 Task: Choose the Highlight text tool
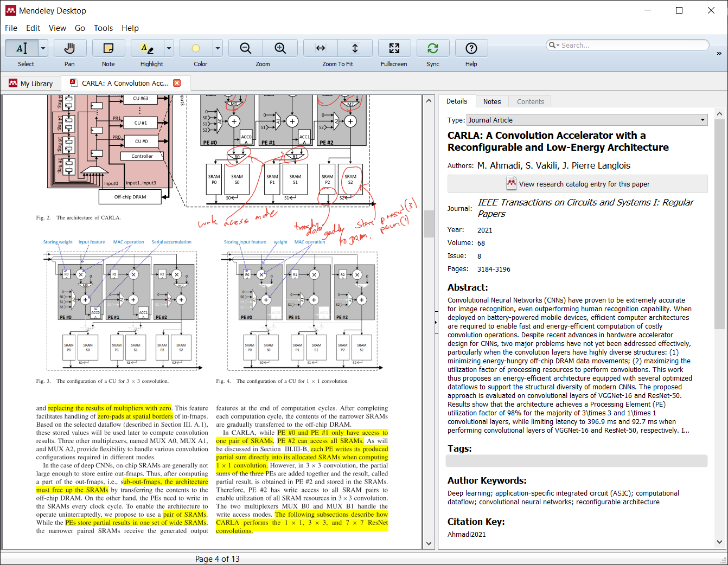(x=147, y=48)
